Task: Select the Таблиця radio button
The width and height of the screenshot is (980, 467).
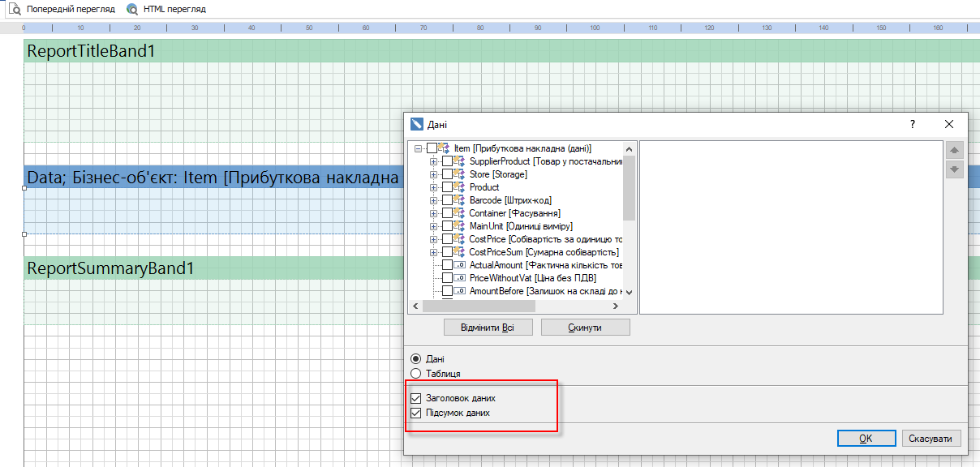Action: (416, 374)
